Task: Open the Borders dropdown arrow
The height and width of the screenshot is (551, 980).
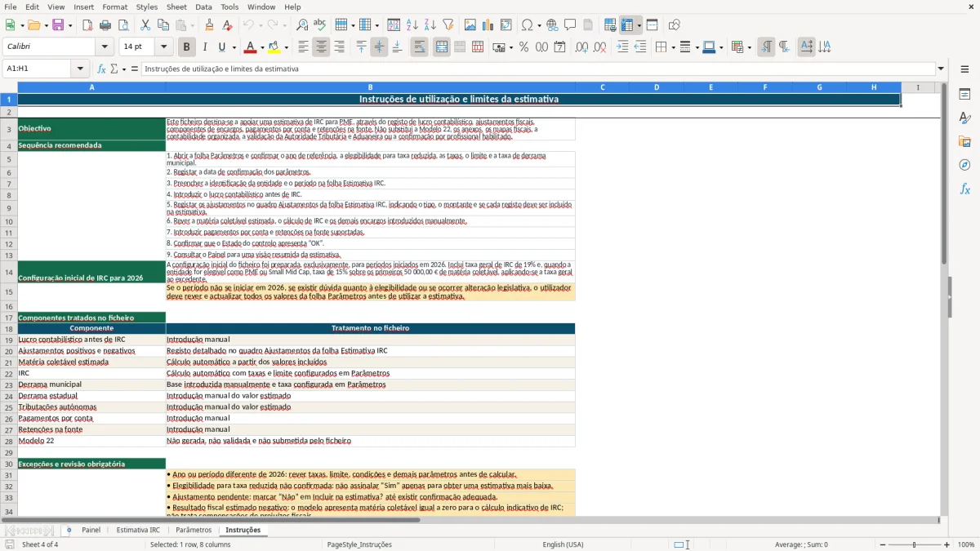Action: coord(673,47)
